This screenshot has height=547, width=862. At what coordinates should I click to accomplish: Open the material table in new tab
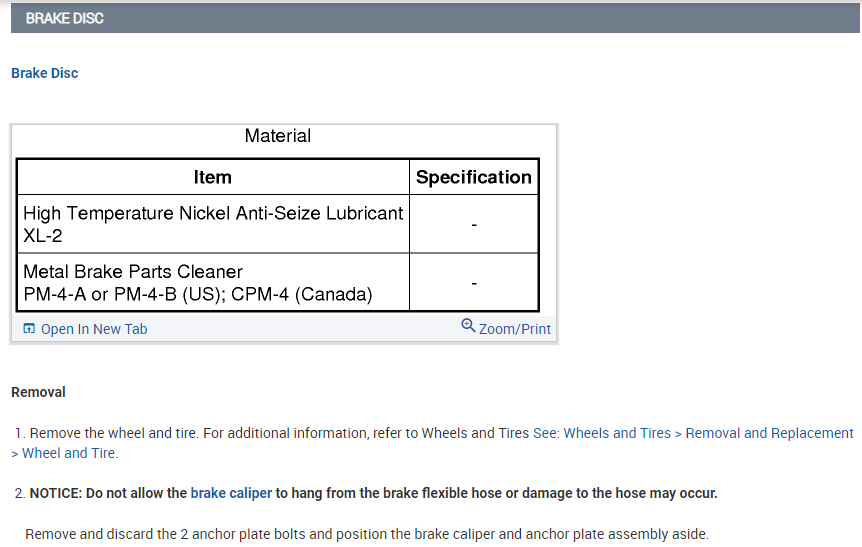click(93, 329)
